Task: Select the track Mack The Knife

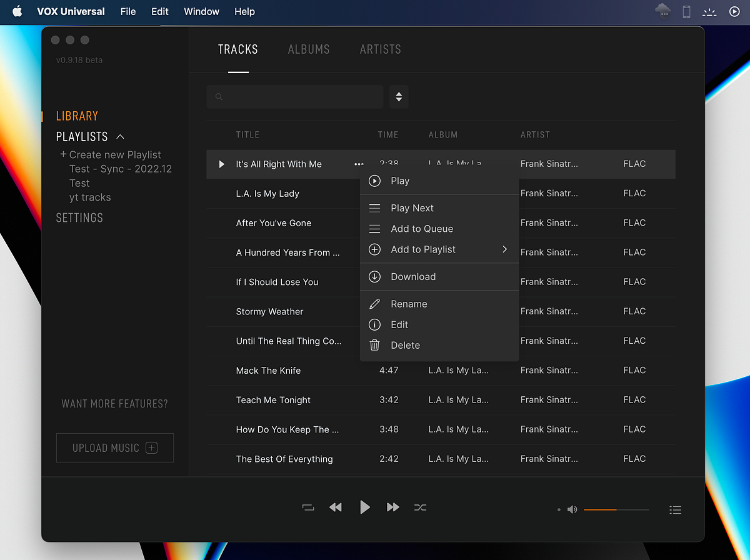Action: tap(269, 370)
